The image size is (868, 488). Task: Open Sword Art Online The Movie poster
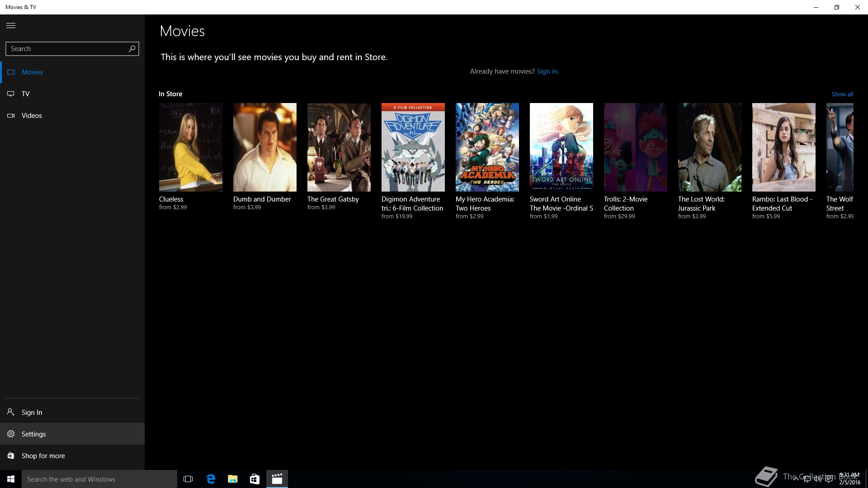tap(561, 147)
